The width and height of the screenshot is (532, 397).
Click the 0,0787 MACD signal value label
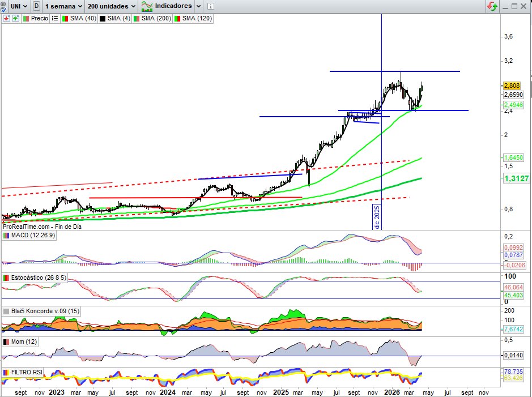(x=513, y=255)
